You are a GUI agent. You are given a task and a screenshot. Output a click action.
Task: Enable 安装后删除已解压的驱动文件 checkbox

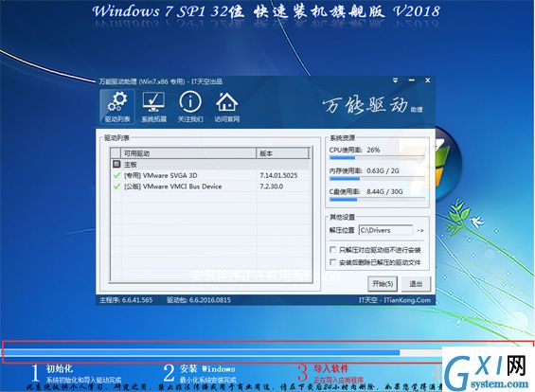(x=333, y=262)
